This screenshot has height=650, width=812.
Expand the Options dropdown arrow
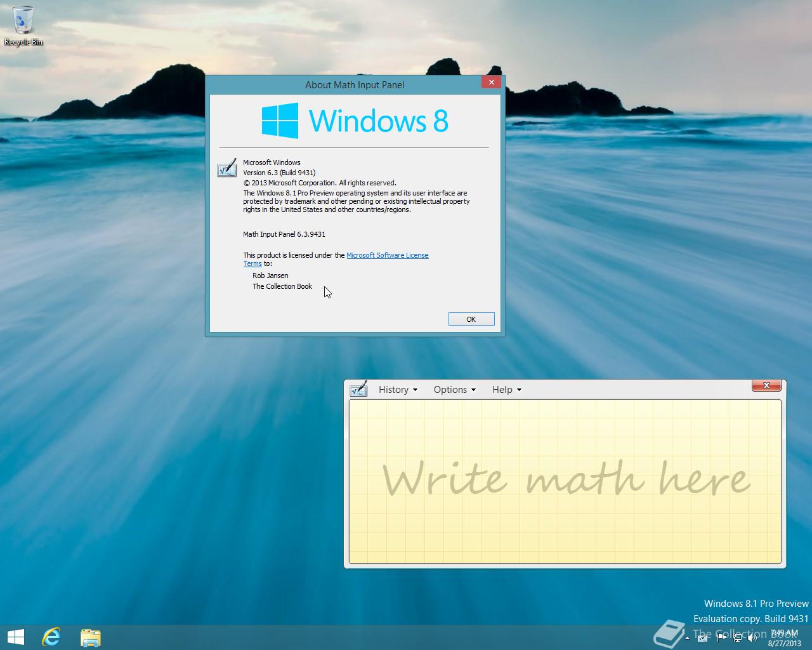(473, 390)
